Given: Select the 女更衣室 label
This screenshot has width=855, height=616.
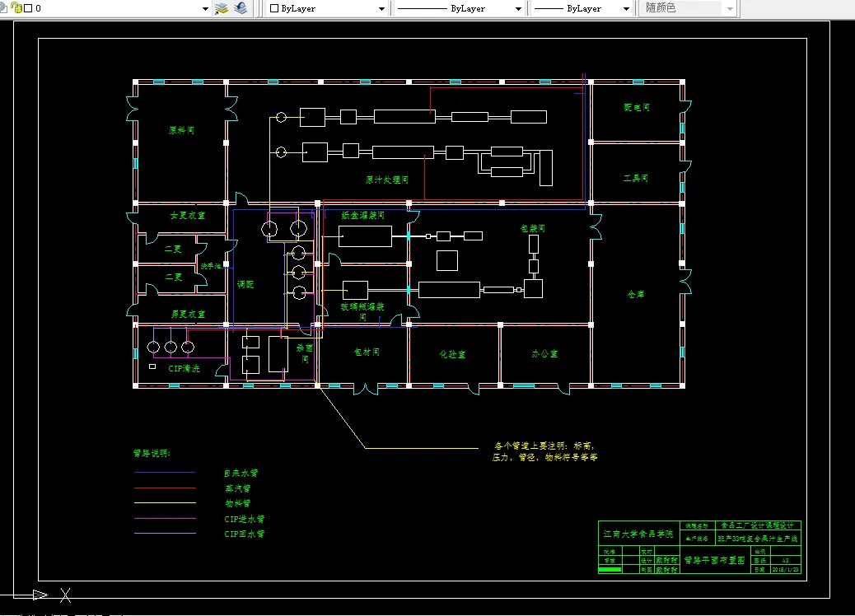Looking at the screenshot, I should pyautogui.click(x=188, y=215).
